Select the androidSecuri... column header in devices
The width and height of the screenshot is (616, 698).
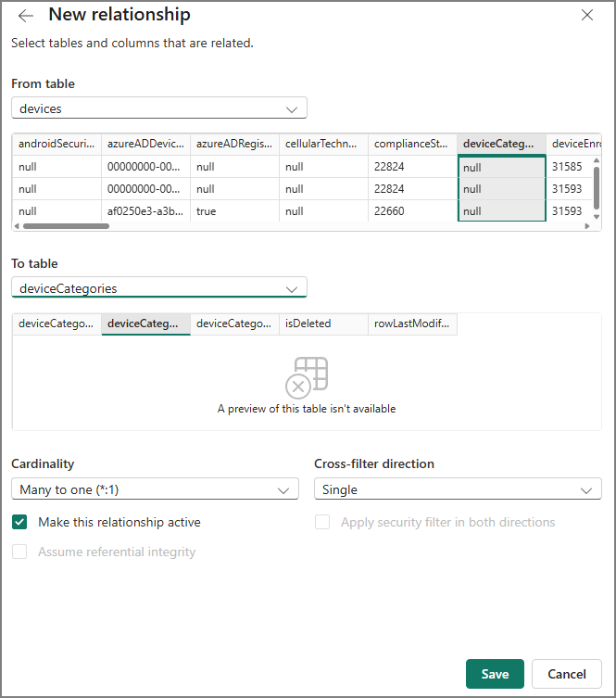pos(57,144)
